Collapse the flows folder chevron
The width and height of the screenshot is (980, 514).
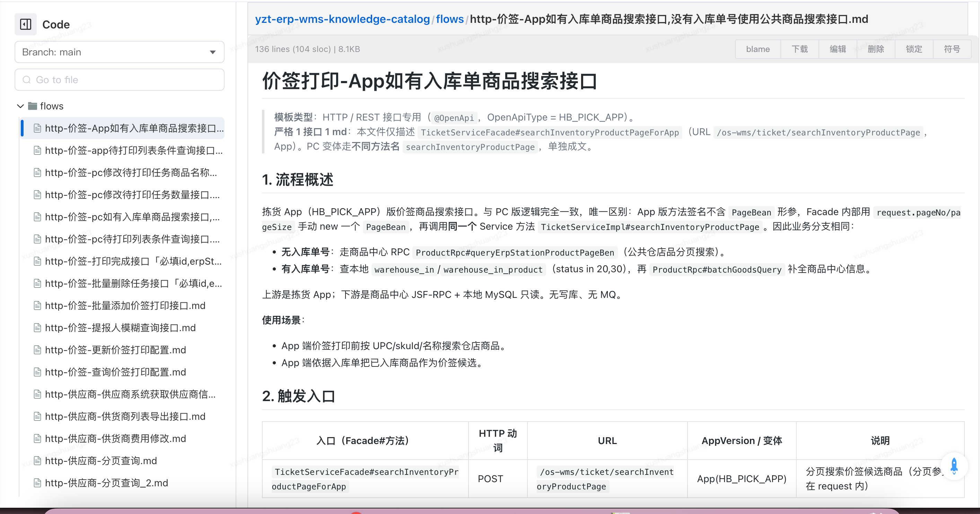click(x=20, y=106)
